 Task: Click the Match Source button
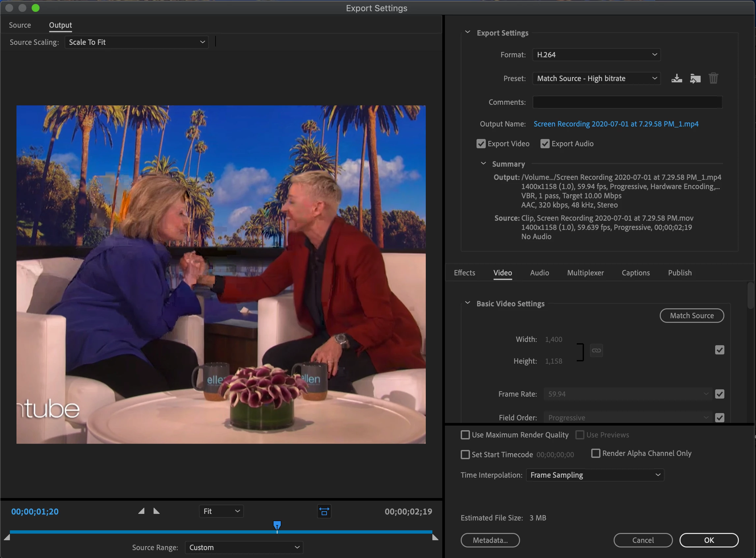click(x=691, y=316)
